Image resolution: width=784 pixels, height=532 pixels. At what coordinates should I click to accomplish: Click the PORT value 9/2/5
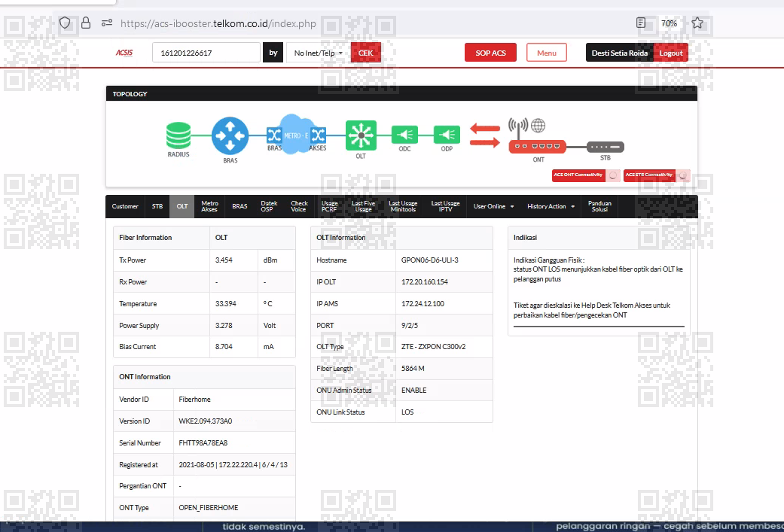(410, 325)
